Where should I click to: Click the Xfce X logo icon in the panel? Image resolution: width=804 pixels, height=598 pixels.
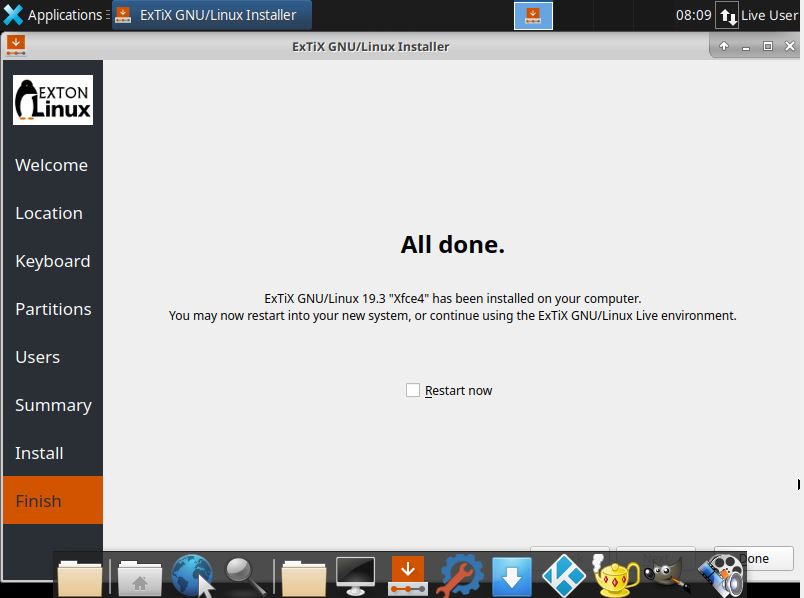[13, 15]
